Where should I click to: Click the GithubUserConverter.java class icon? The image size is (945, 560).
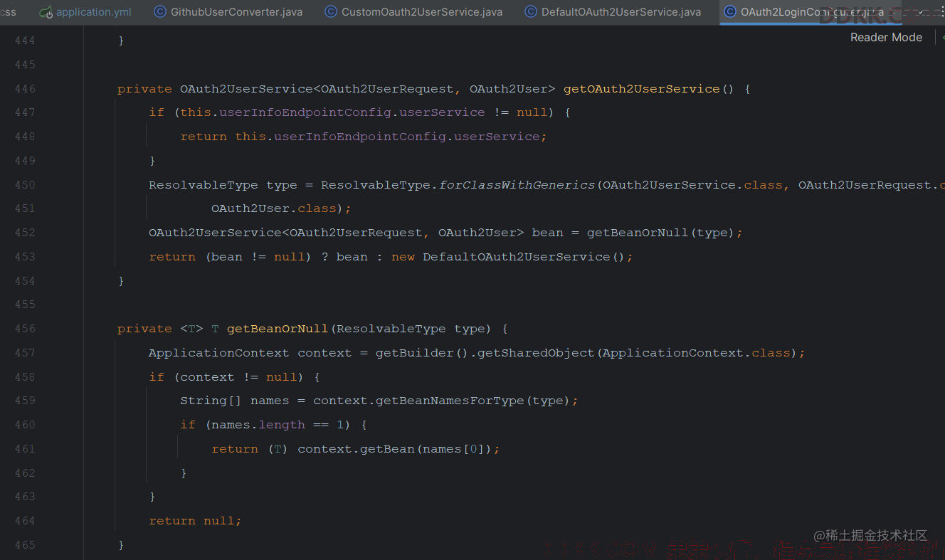point(160,12)
